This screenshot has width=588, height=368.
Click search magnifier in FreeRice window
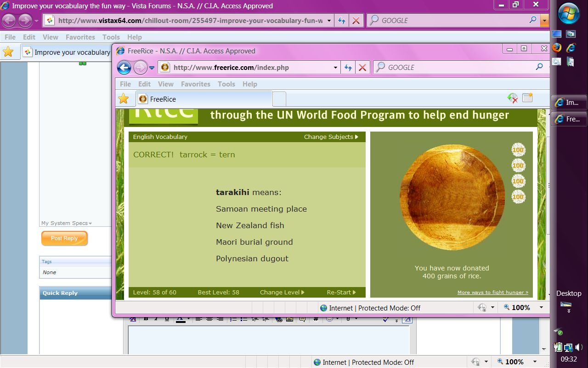tap(539, 67)
